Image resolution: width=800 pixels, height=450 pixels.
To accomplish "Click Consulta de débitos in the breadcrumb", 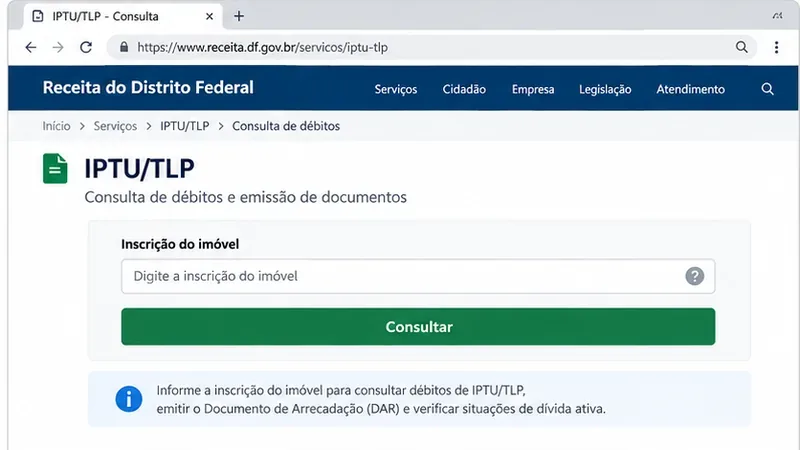I will [286, 126].
